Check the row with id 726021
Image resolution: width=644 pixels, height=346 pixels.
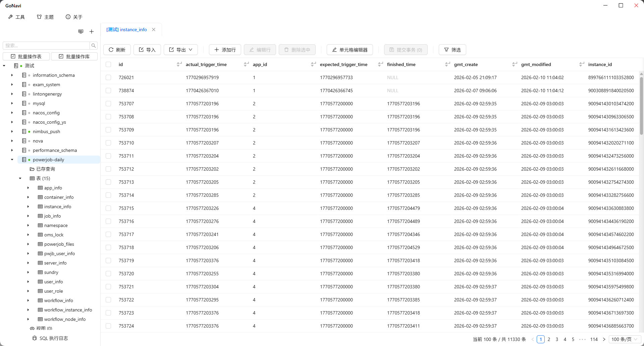tap(108, 77)
